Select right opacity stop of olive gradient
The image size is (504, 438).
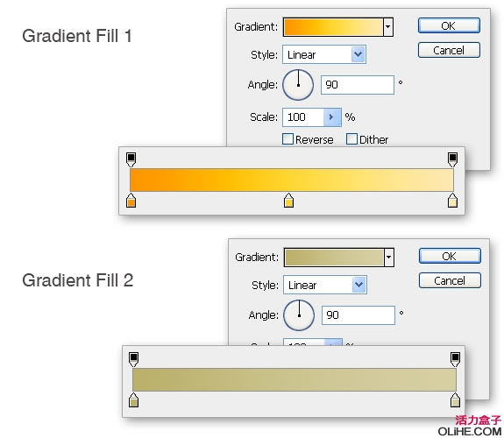(x=455, y=359)
